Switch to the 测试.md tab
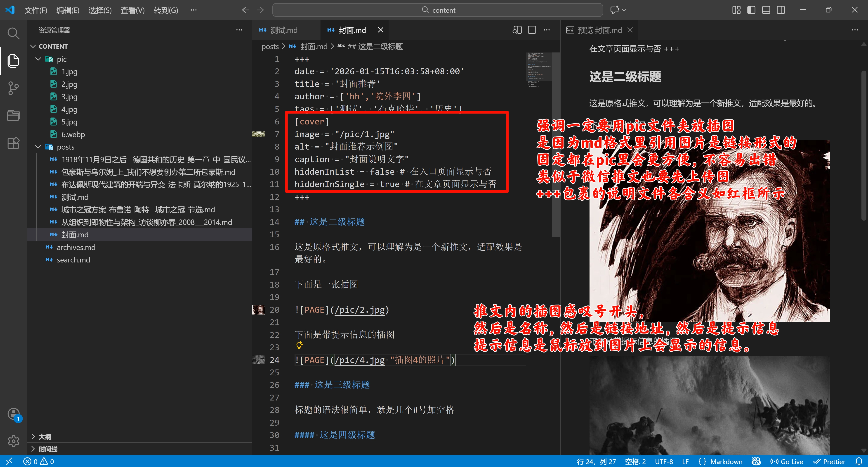This screenshot has width=868, height=467. click(284, 30)
